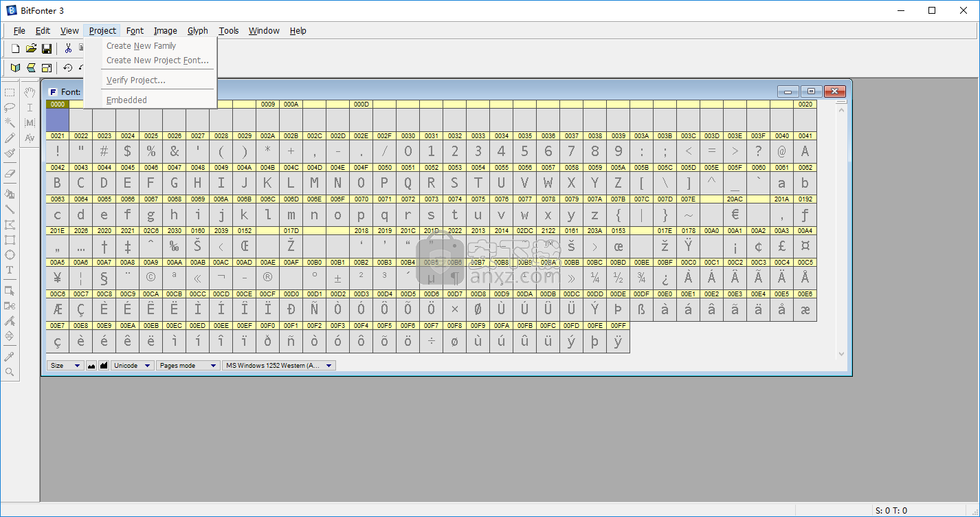
Task: Click the open book project icon
Action: coord(15,67)
